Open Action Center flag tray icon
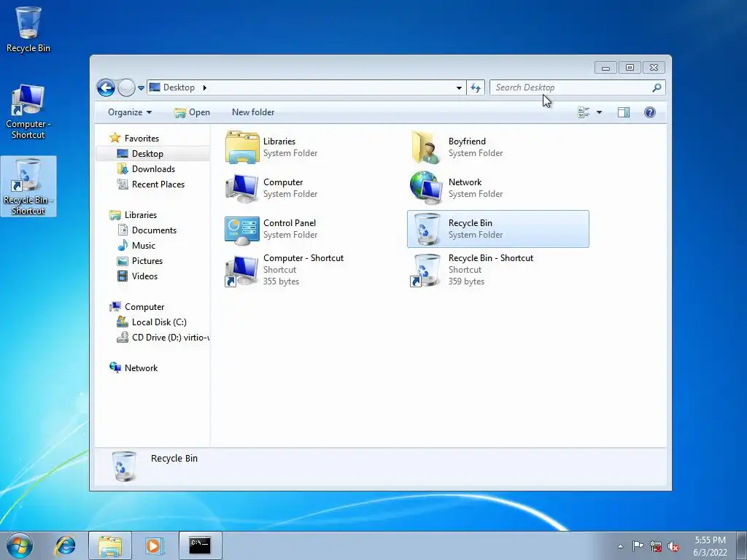 [x=638, y=546]
